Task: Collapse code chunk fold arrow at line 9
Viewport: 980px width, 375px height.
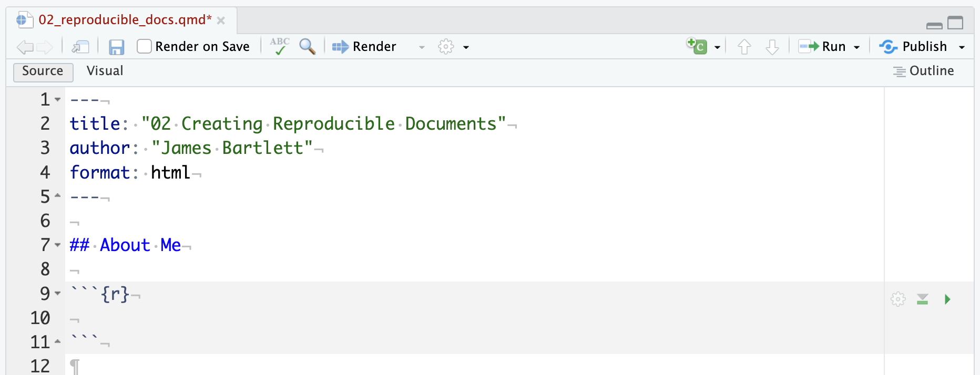Action: tap(58, 294)
